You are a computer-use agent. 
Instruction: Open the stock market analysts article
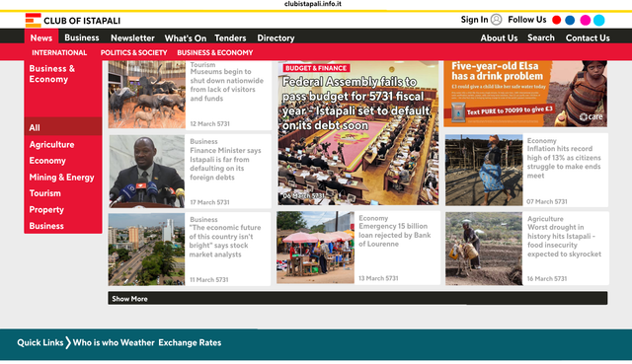pyautogui.click(x=225, y=241)
